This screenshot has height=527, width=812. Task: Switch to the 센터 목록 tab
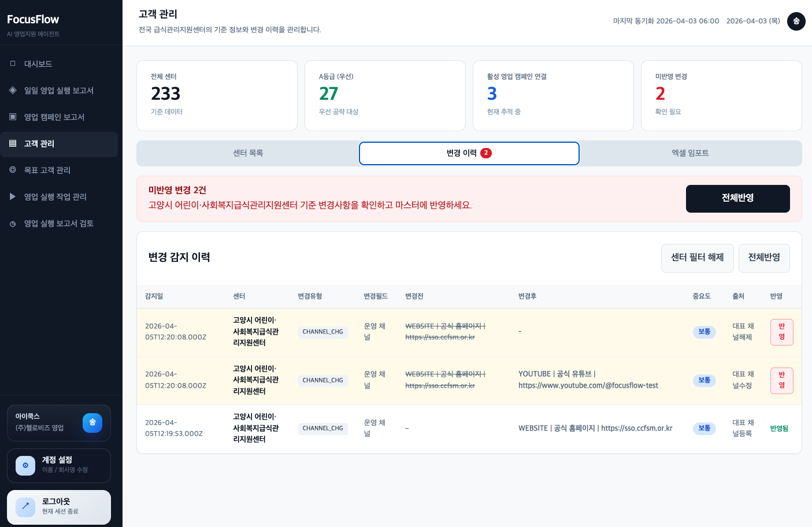[x=248, y=153]
